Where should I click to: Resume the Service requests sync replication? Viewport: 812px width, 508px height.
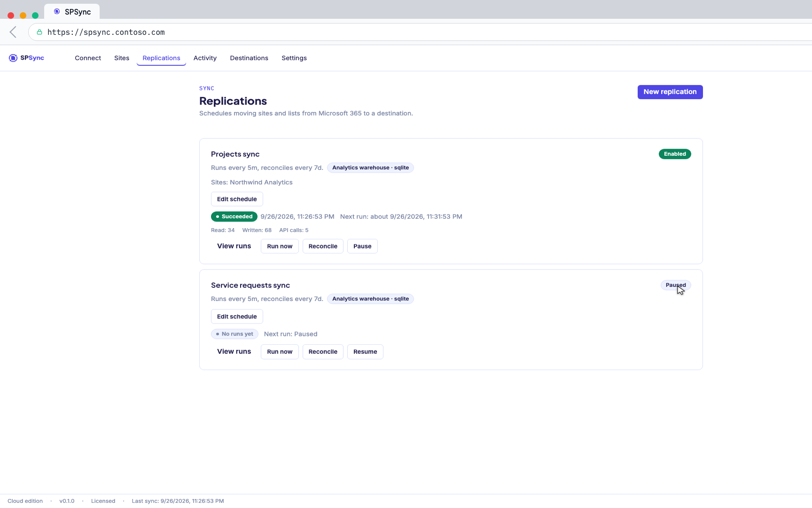(365, 351)
